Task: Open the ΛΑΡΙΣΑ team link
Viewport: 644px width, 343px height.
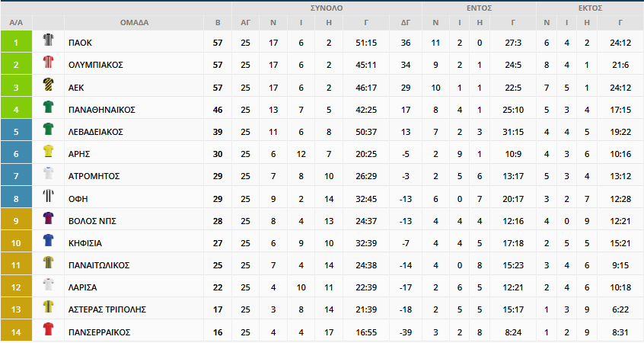Action: [82, 287]
